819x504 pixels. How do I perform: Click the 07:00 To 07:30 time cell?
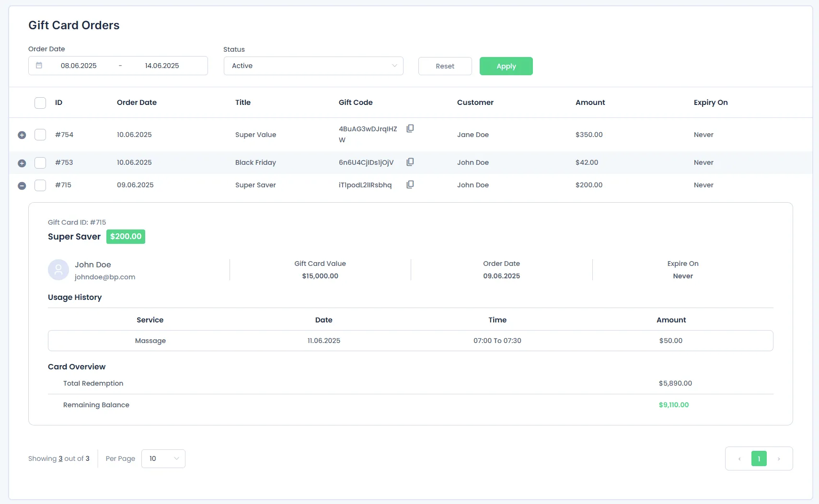tap(497, 341)
